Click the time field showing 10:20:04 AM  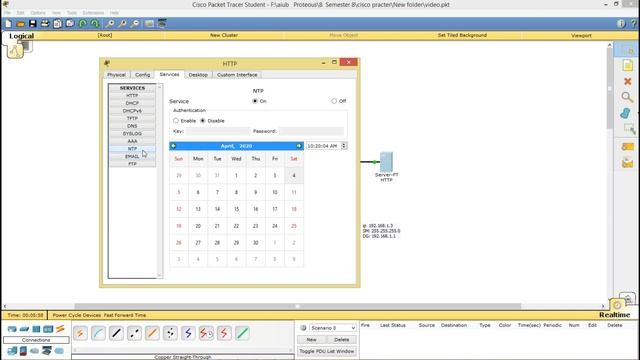[x=324, y=146]
